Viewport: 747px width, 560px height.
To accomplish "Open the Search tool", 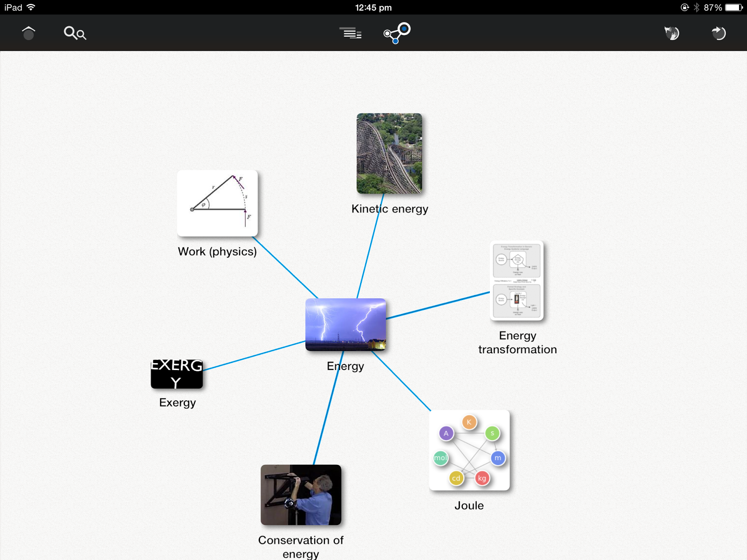I will 74,33.
